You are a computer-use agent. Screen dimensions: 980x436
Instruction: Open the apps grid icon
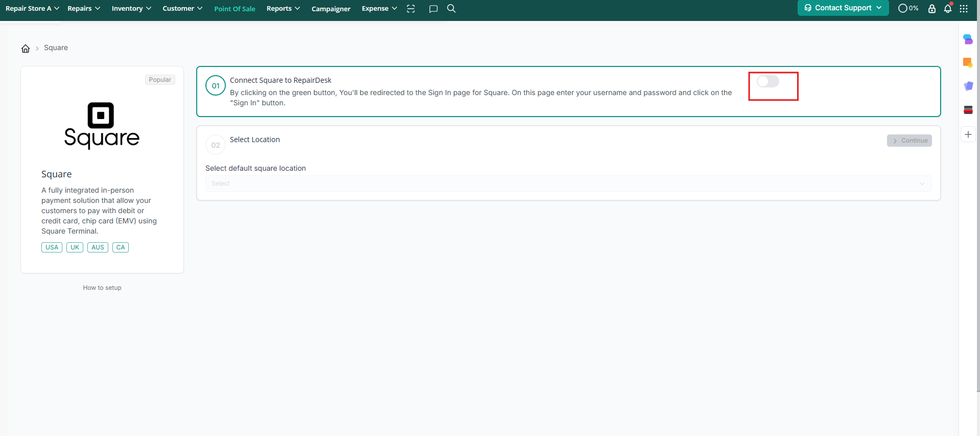[x=964, y=9]
